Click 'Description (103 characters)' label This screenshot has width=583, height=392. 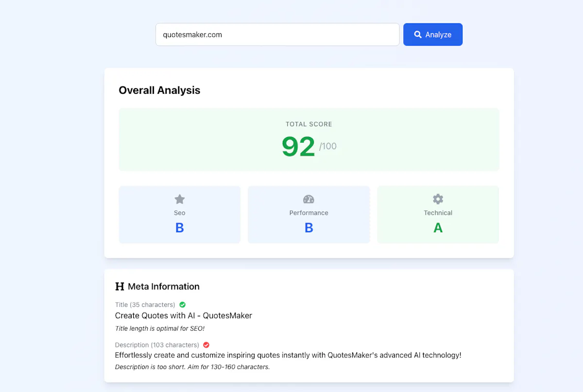click(x=157, y=345)
